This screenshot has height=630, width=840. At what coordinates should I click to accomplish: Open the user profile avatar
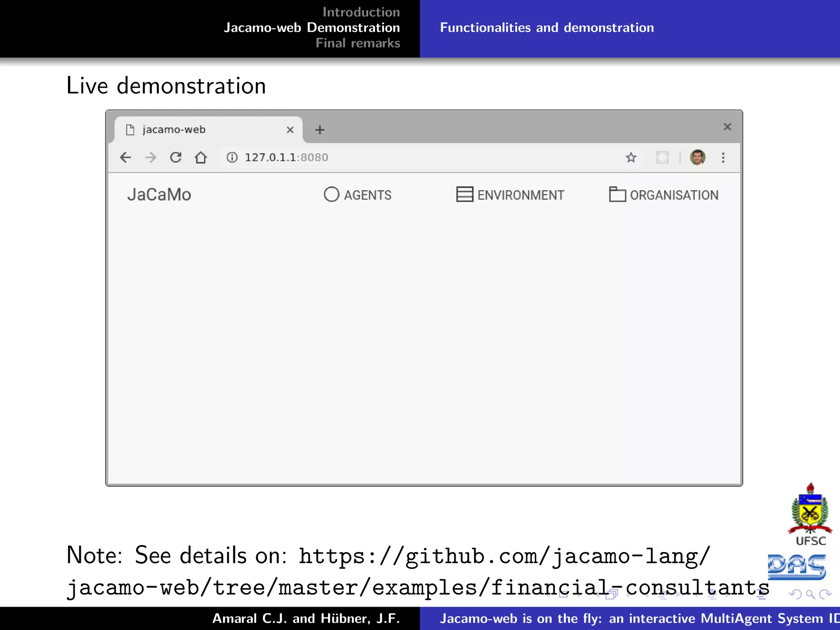(x=697, y=157)
